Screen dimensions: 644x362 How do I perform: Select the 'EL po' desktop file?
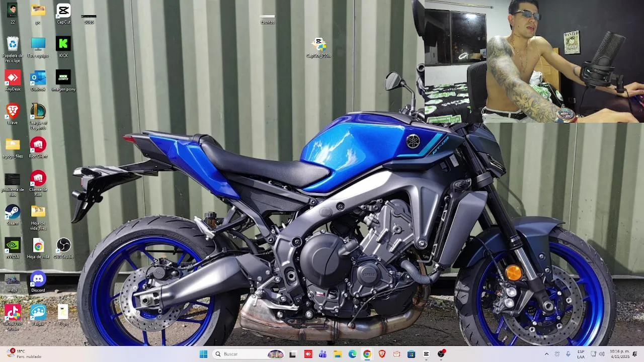[63, 315]
